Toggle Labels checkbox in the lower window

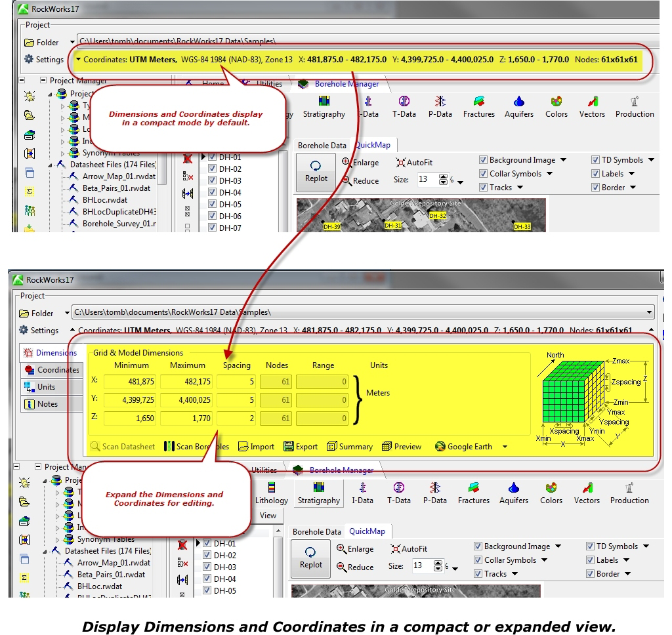point(590,560)
